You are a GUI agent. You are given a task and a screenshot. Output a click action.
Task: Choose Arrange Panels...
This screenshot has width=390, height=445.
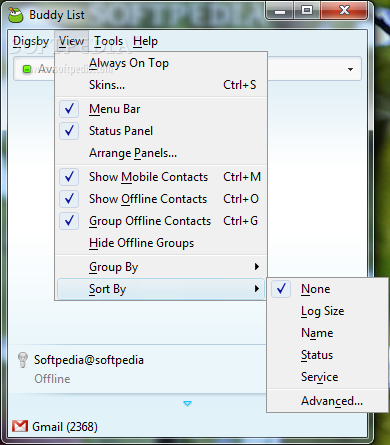[x=161, y=153]
